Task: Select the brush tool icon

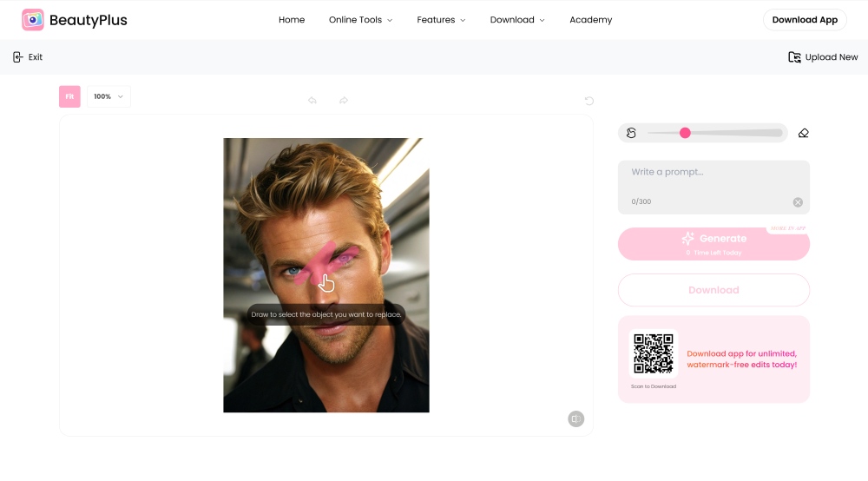Action: (x=631, y=133)
